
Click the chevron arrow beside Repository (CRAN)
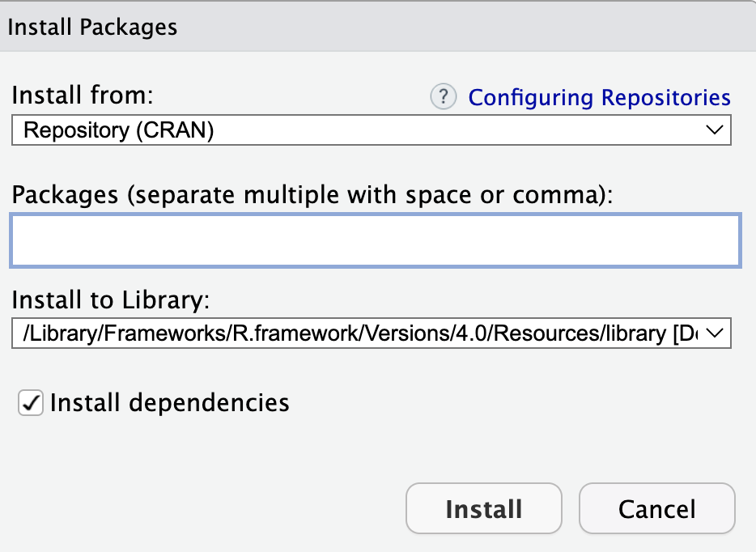click(714, 130)
